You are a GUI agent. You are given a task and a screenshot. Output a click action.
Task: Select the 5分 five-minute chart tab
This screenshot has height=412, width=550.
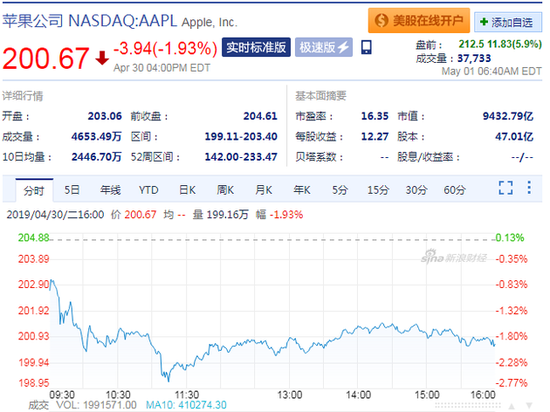pyautogui.click(x=340, y=190)
